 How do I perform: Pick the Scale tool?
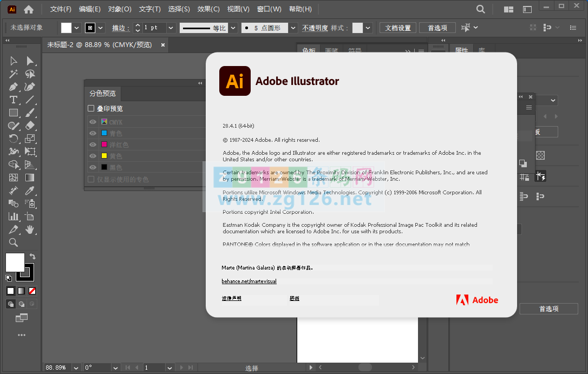coord(30,139)
